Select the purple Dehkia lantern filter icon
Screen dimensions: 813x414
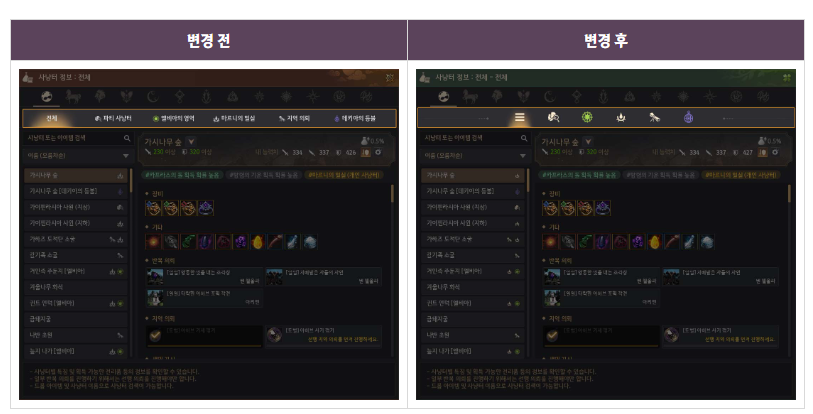pos(688,118)
